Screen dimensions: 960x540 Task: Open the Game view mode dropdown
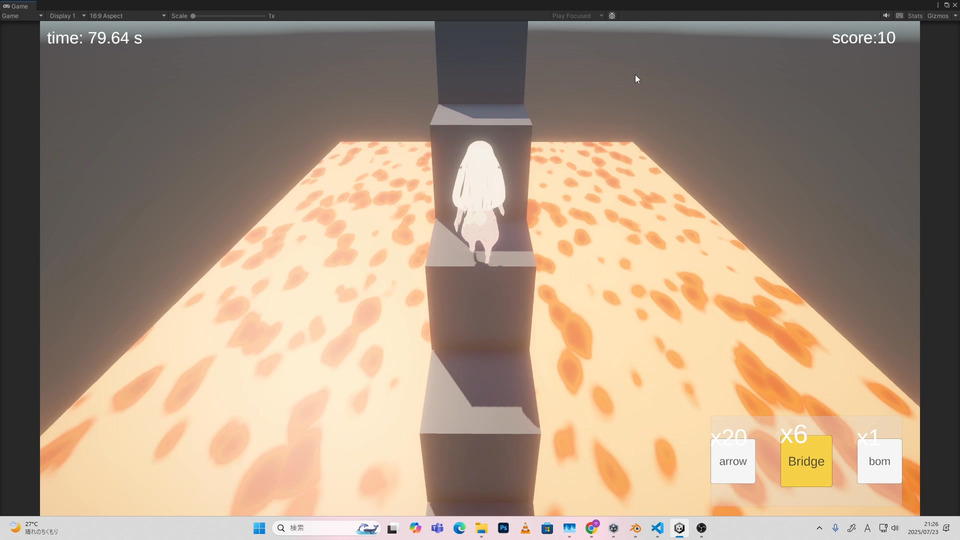(22, 16)
